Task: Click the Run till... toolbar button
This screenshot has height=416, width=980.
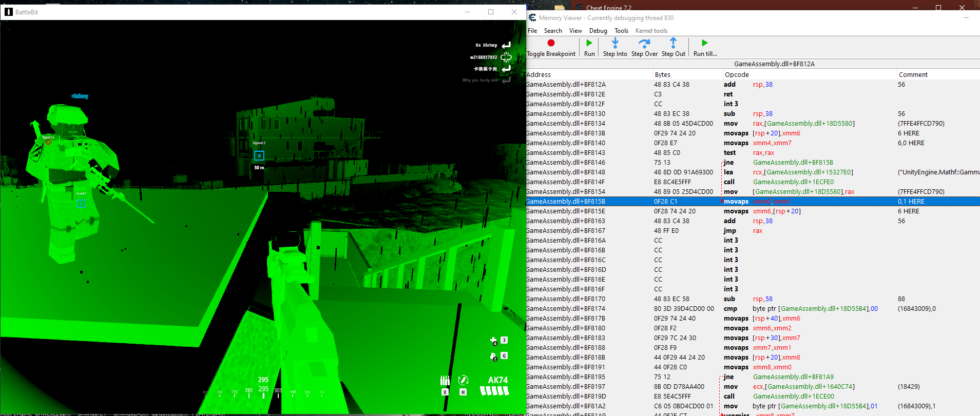Action: (705, 47)
